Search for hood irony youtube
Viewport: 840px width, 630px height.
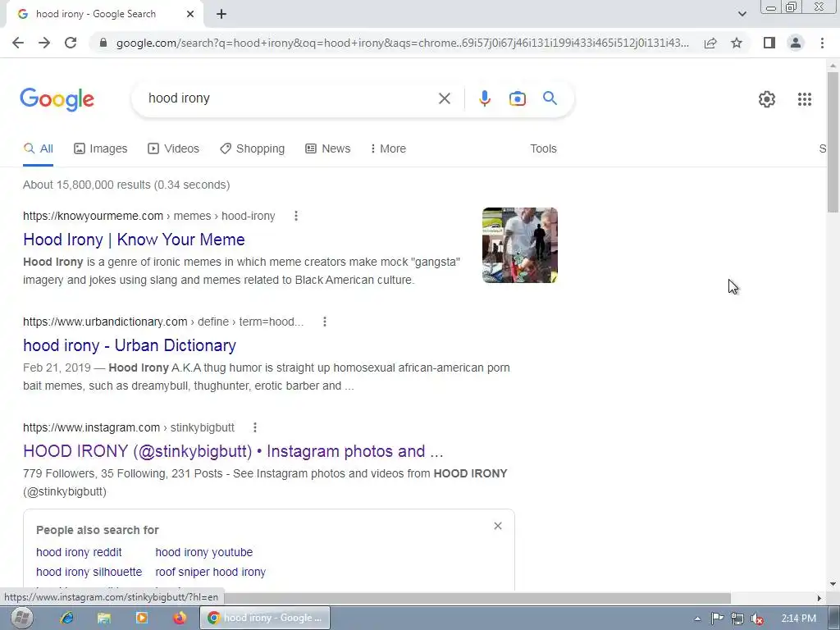(x=204, y=552)
